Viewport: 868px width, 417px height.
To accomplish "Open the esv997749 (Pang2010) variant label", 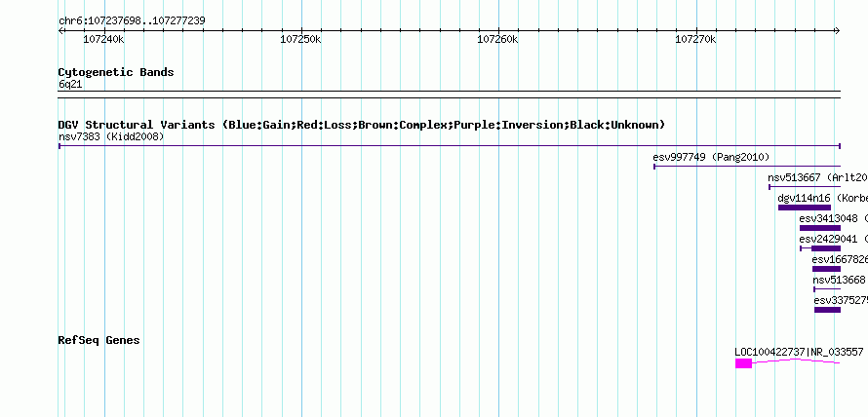I will click(x=711, y=157).
